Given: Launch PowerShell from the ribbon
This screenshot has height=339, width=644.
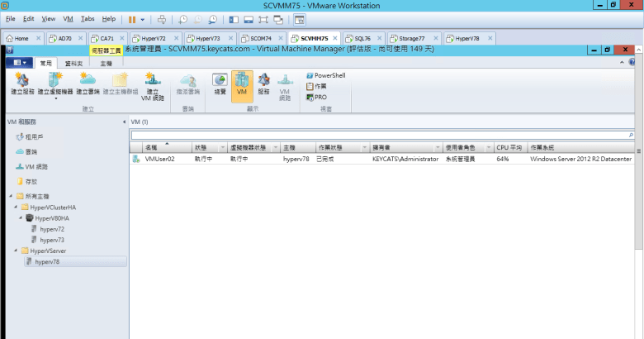Looking at the screenshot, I should [329, 75].
